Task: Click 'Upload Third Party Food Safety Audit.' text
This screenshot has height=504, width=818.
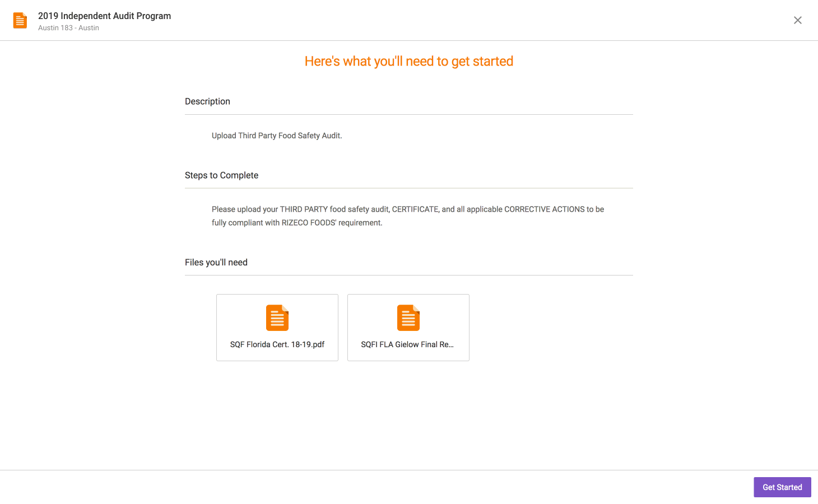Action: pos(277,136)
